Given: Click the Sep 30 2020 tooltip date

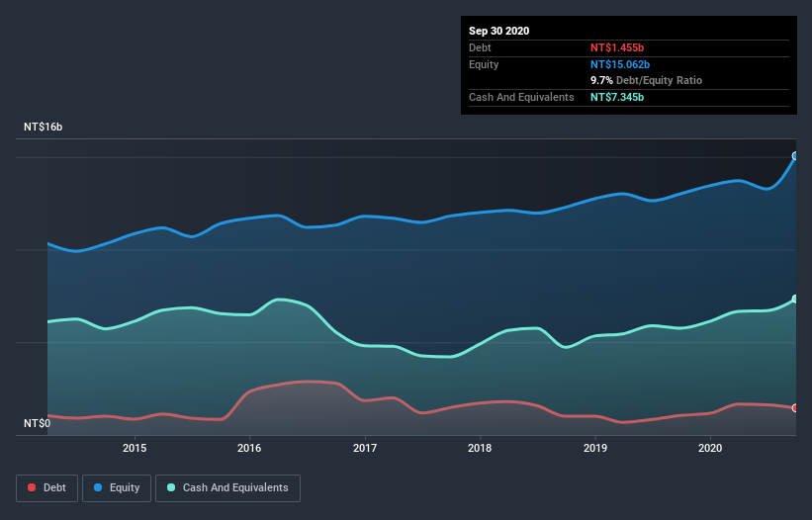Looking at the screenshot, I should click(x=498, y=31).
